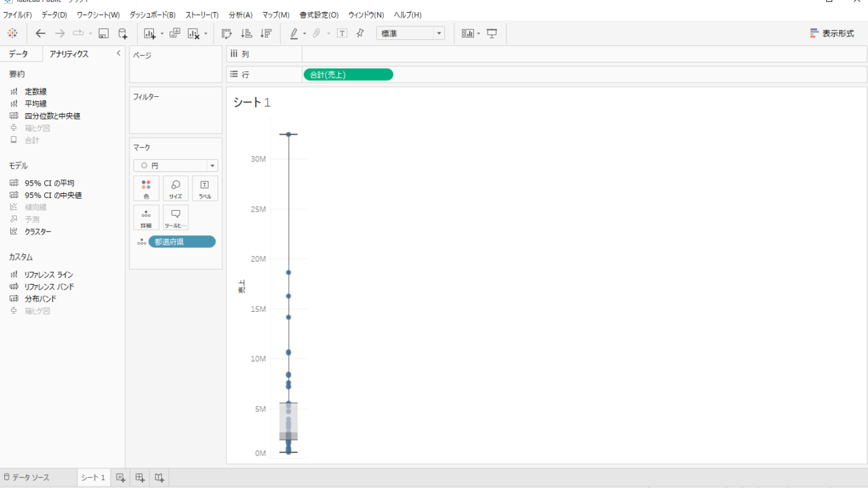The image size is (868, 488).
Task: Click the new story tab icon at bottom
Action: (159, 477)
